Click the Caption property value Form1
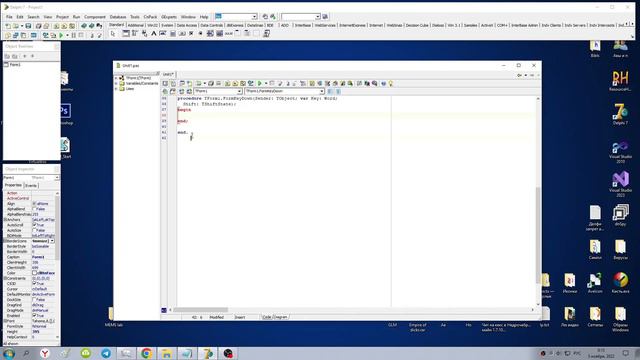640x360 pixels. [x=44, y=257]
